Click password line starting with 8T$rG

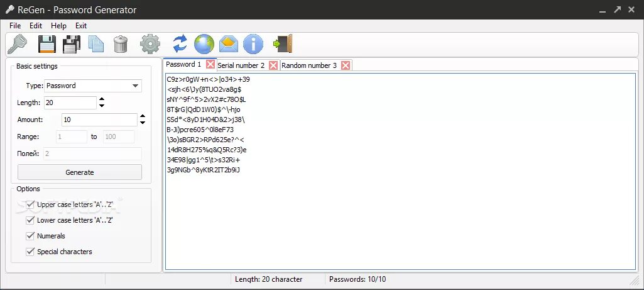tap(204, 109)
